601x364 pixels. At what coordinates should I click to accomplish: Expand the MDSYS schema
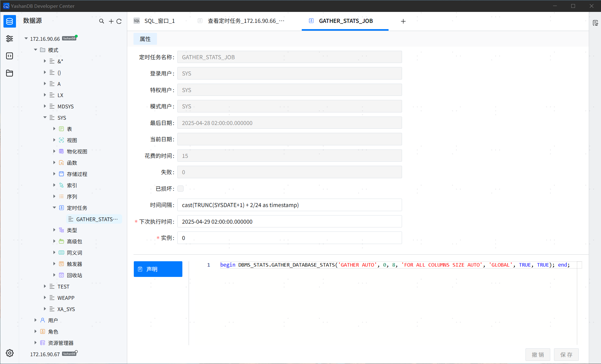tap(45, 106)
